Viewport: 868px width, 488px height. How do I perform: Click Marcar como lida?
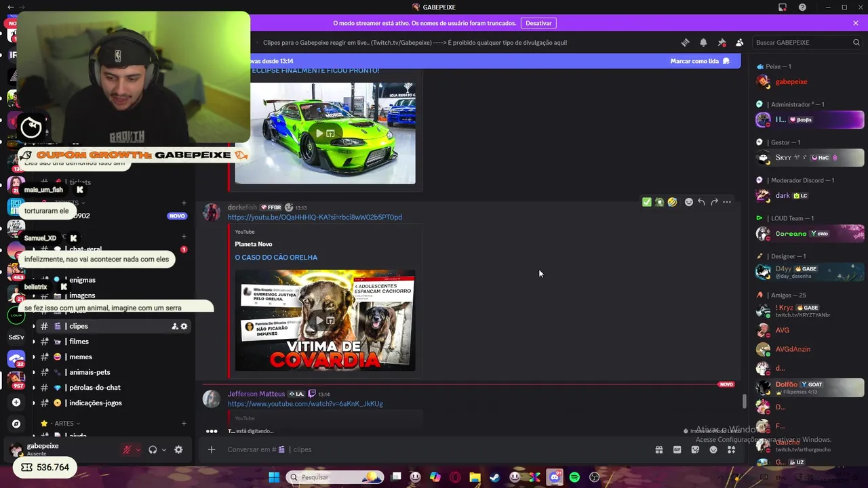click(699, 61)
